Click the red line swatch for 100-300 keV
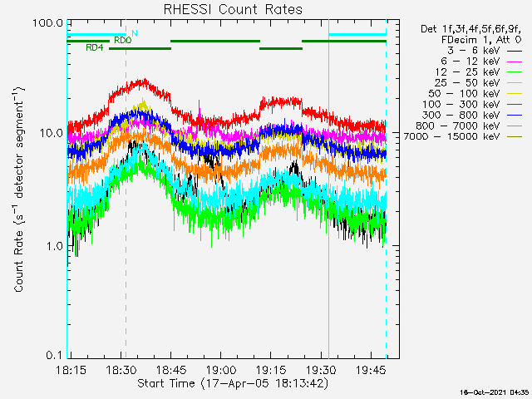Image resolution: width=532 pixels, height=399 pixels. click(x=515, y=105)
